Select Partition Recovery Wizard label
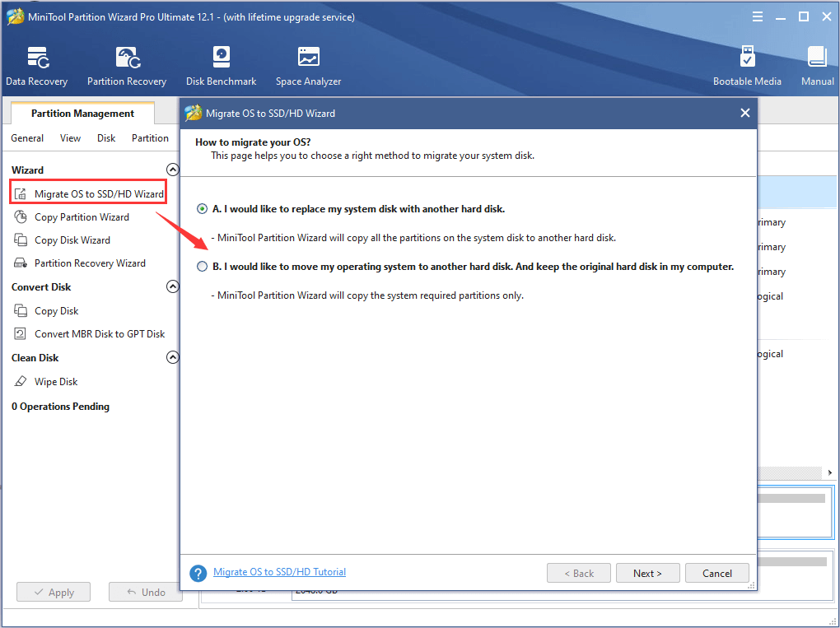Screen dimensions: 840x628 [90, 263]
